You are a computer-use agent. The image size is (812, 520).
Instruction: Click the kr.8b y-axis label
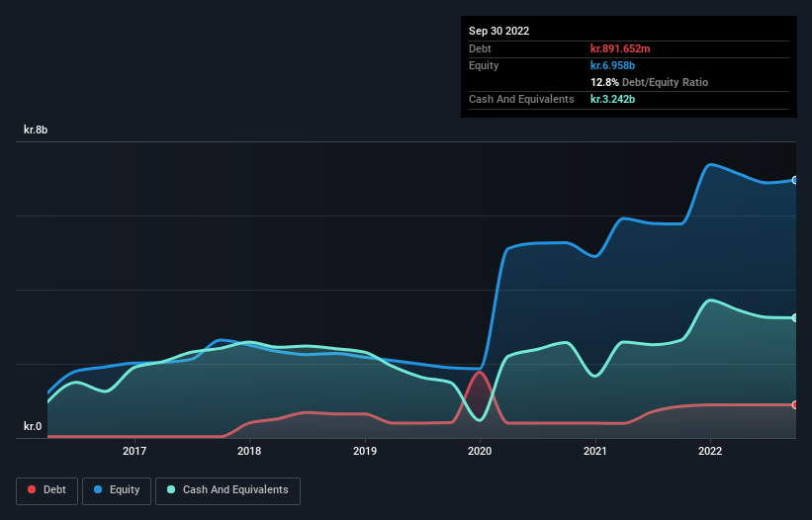pyautogui.click(x=36, y=130)
